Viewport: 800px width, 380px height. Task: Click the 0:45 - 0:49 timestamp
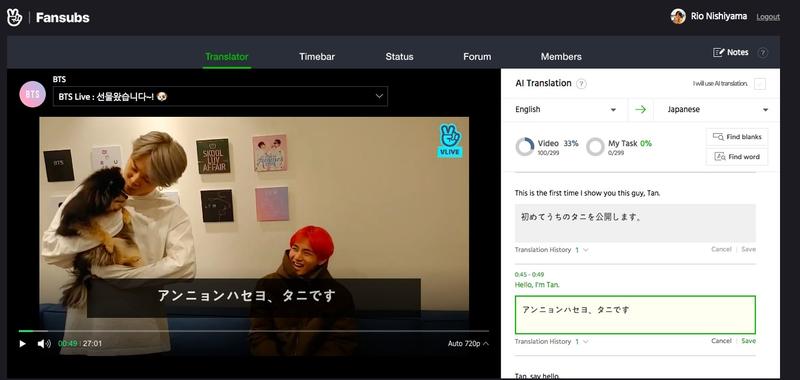529,274
